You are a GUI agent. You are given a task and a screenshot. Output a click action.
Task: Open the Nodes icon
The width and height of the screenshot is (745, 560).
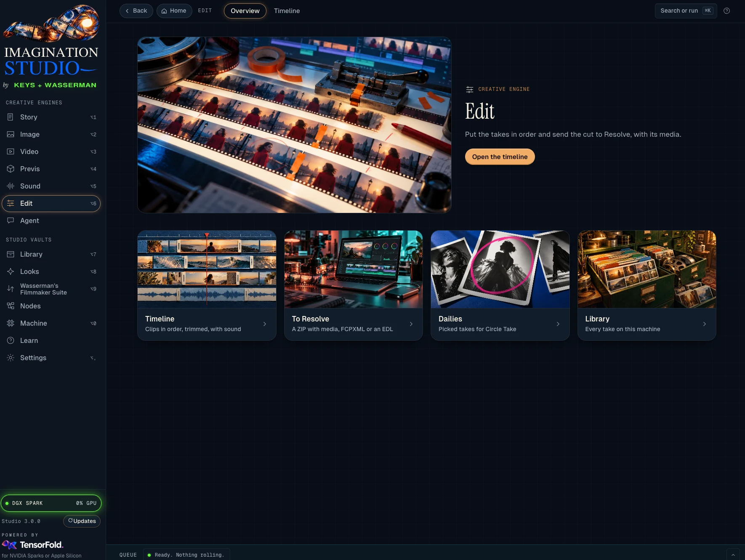point(11,306)
